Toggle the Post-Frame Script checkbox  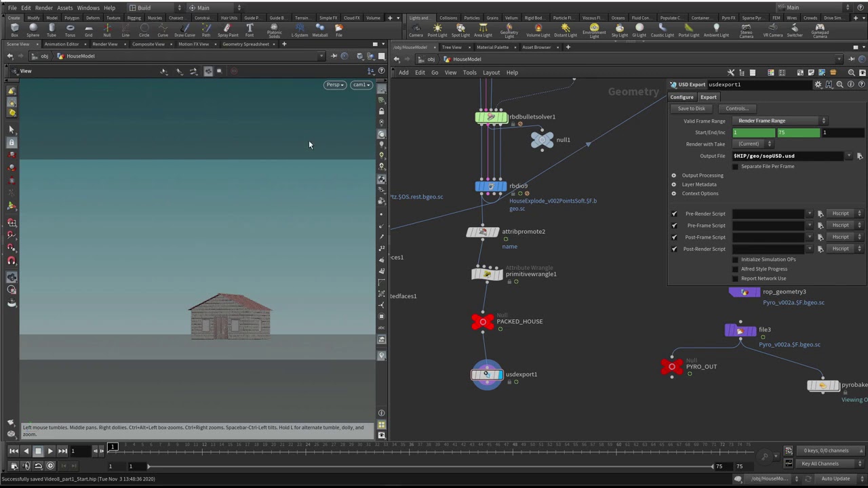(x=674, y=237)
